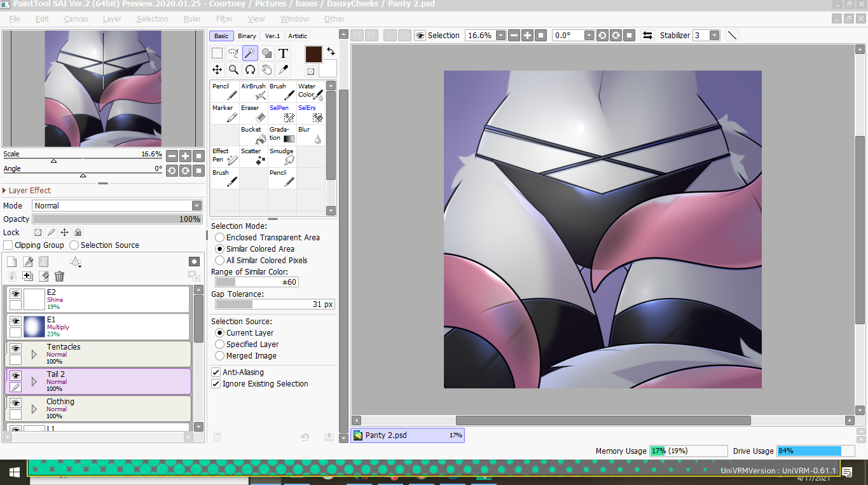The width and height of the screenshot is (868, 485).
Task: Choose the Smudge tool
Action: [282, 156]
